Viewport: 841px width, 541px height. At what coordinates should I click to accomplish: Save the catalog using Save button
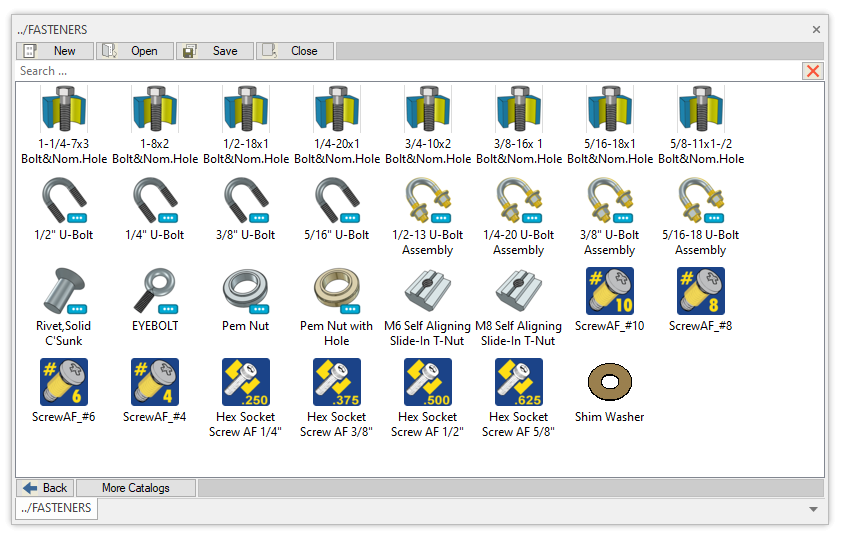tap(215, 51)
